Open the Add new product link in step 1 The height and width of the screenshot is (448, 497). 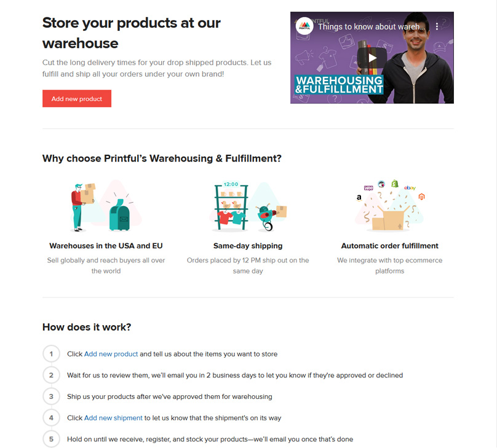coord(111,354)
